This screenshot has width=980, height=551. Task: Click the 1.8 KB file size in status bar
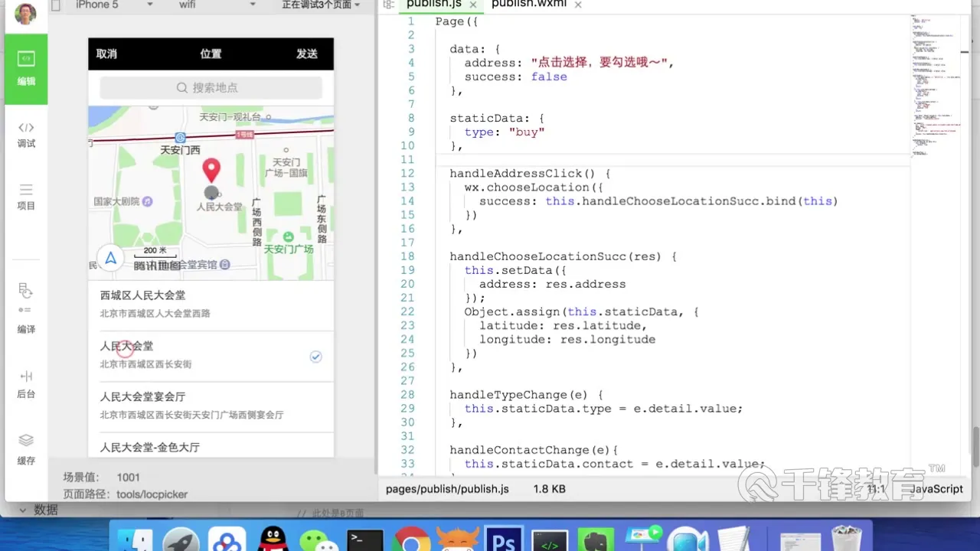(549, 488)
